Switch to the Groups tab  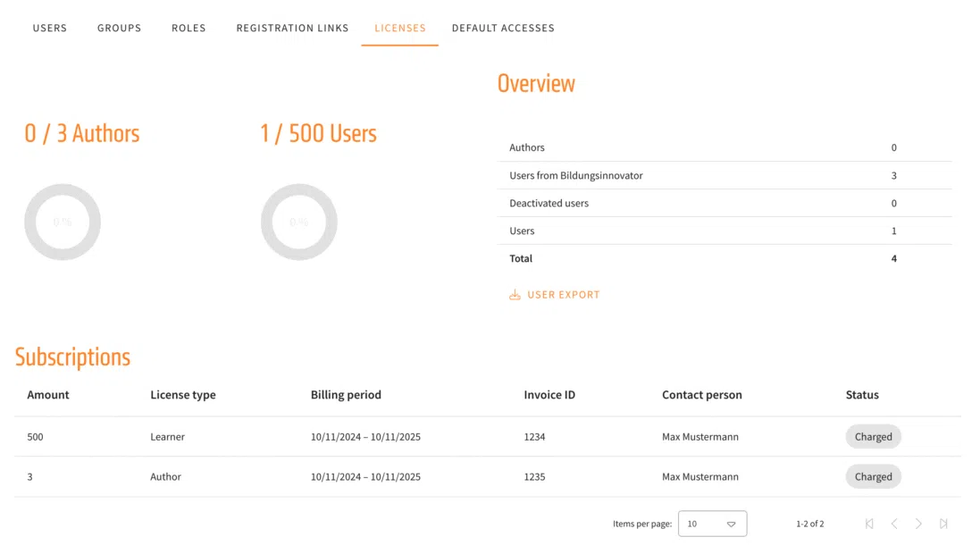tap(120, 28)
